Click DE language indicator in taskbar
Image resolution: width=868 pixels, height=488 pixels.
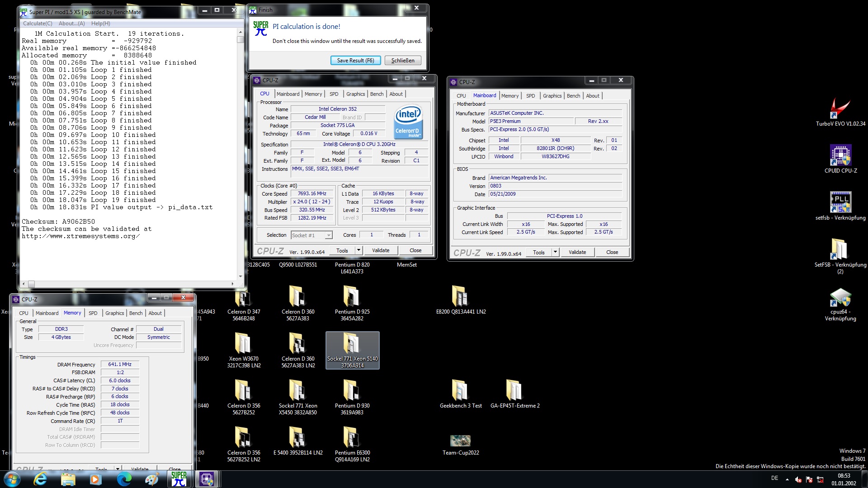774,478
